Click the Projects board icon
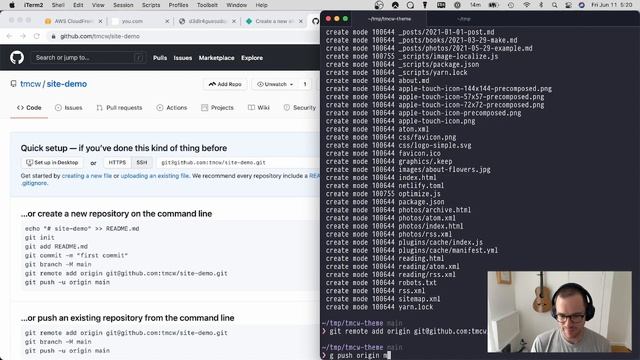640x360 pixels. pyautogui.click(x=204, y=108)
